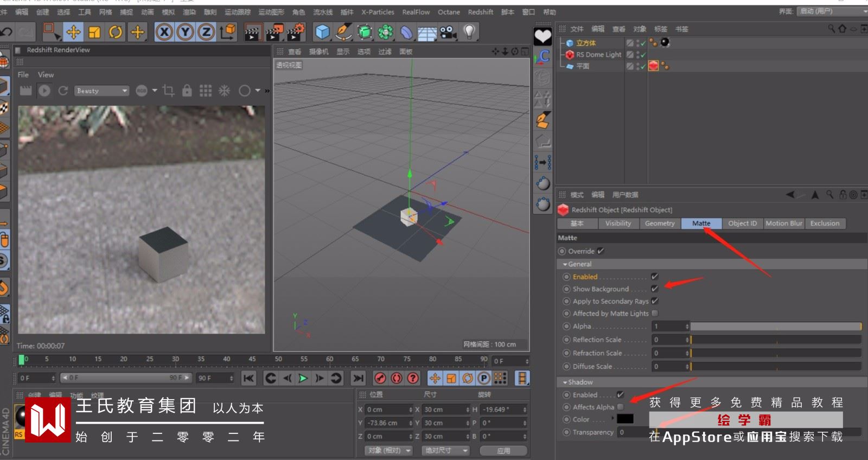Toggle the Show Background checkbox
The width and height of the screenshot is (868, 460).
point(655,289)
